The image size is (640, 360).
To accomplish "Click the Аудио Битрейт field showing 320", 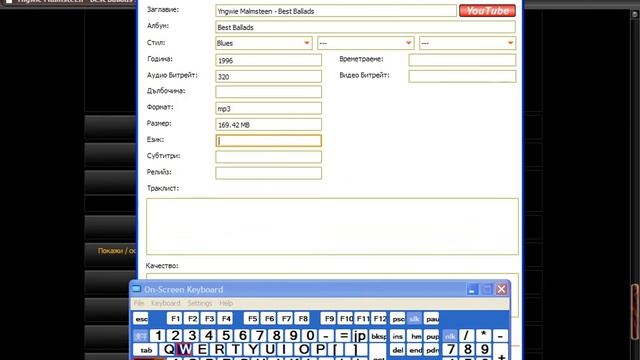I will click(x=269, y=76).
